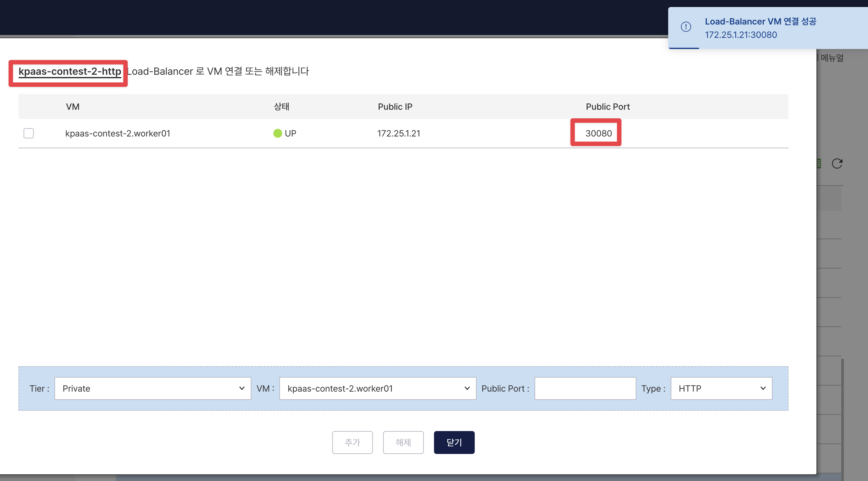The height and width of the screenshot is (481, 868).
Task: Click the Public Port column header
Action: click(x=607, y=107)
